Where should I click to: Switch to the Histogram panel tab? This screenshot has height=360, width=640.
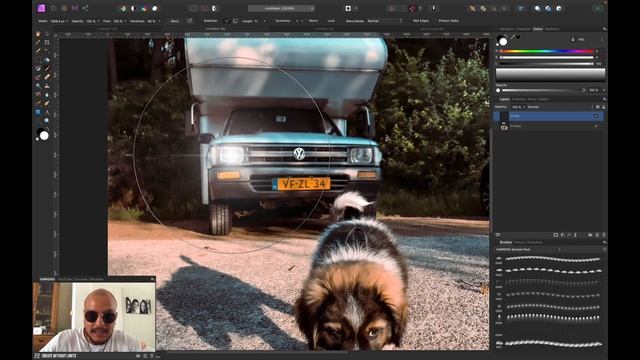click(507, 29)
